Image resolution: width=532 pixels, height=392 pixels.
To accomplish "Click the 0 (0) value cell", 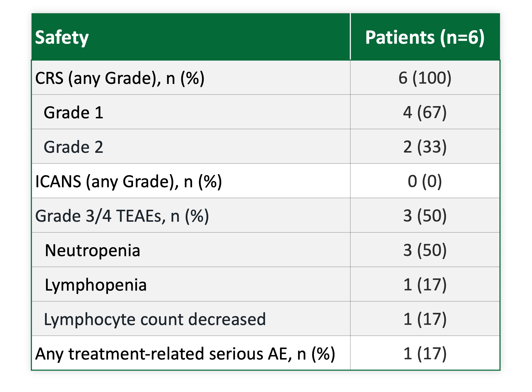I will tap(425, 181).
